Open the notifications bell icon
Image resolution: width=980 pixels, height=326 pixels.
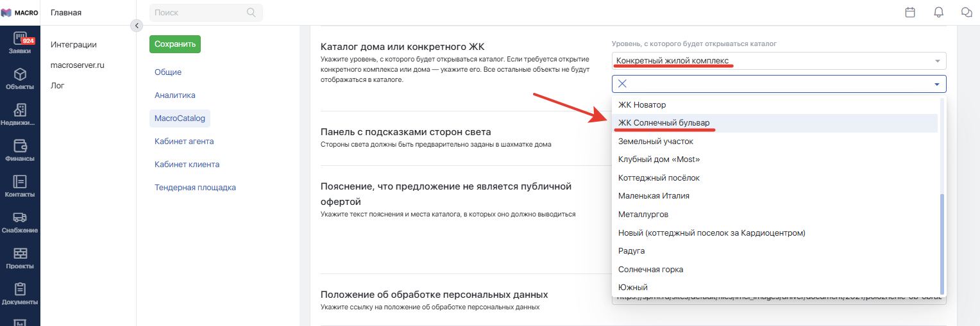[939, 12]
